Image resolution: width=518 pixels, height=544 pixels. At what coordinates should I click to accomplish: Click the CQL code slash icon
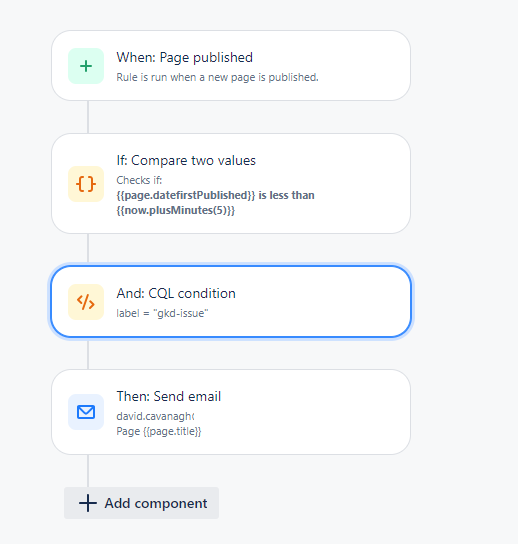coord(86,302)
